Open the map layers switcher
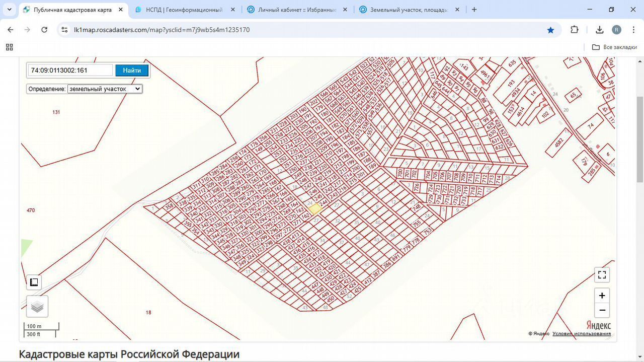 pos(37,306)
